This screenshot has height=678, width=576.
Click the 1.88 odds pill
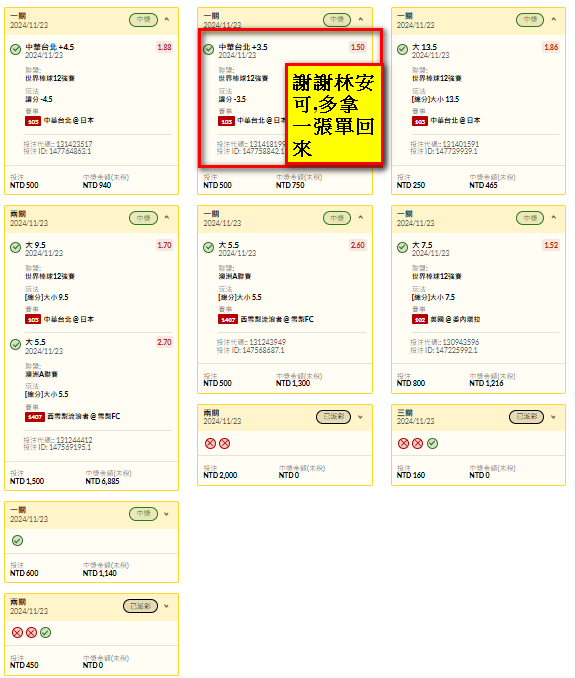164,47
